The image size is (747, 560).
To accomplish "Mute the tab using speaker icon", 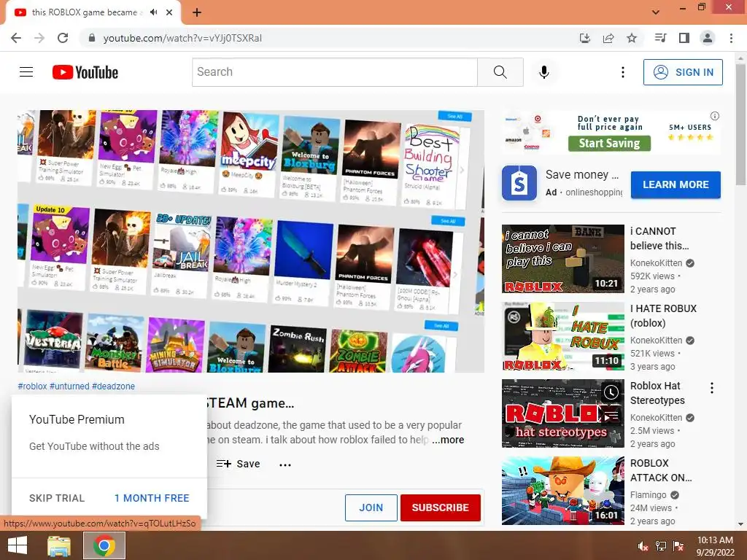I will pyautogui.click(x=153, y=12).
